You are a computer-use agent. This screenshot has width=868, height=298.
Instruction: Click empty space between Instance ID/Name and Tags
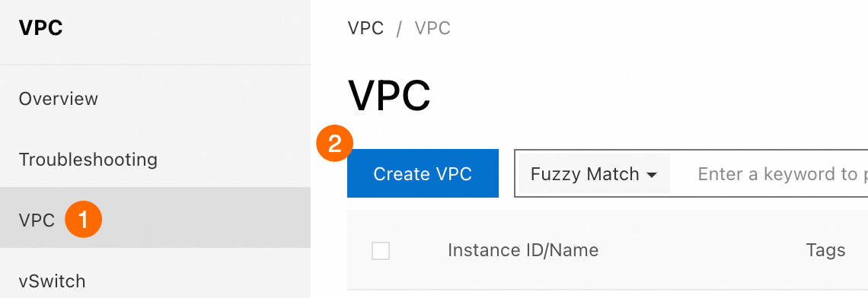click(x=702, y=250)
